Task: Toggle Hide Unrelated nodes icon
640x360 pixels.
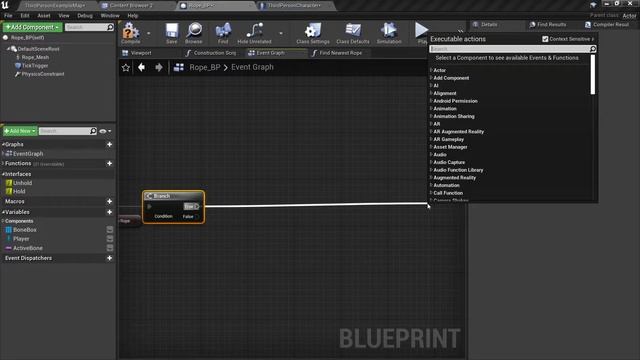Action: tap(254, 31)
